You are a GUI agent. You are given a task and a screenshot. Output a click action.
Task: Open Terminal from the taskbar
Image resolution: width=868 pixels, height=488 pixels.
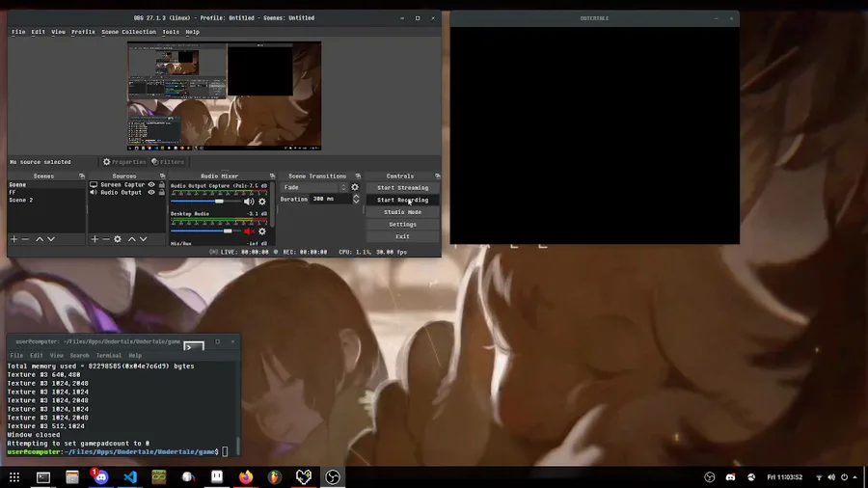pos(43,477)
